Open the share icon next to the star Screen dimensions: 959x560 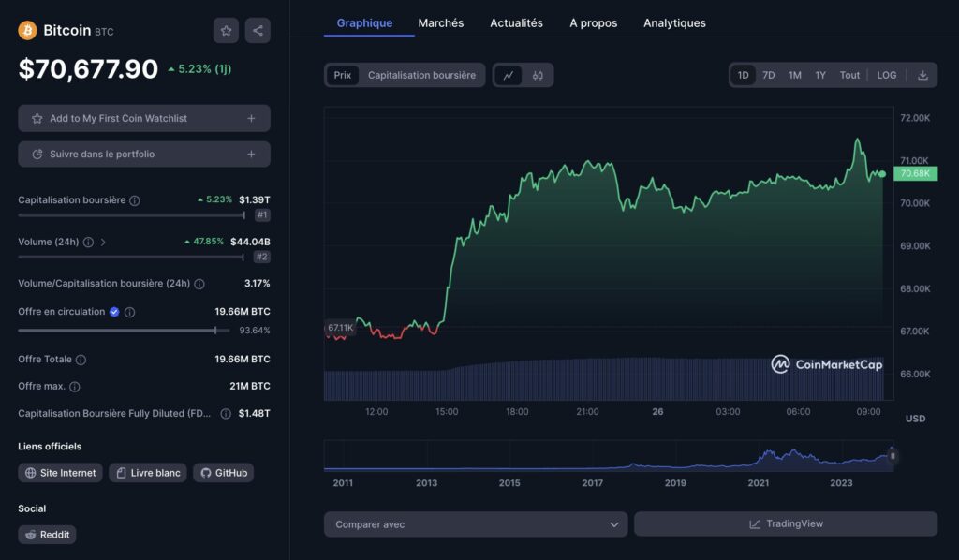click(x=258, y=30)
